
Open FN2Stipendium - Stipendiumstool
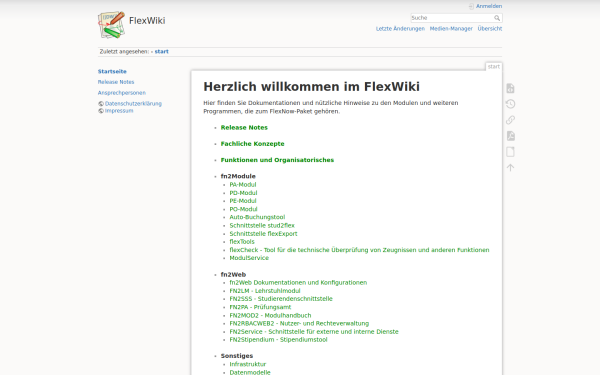278,340
